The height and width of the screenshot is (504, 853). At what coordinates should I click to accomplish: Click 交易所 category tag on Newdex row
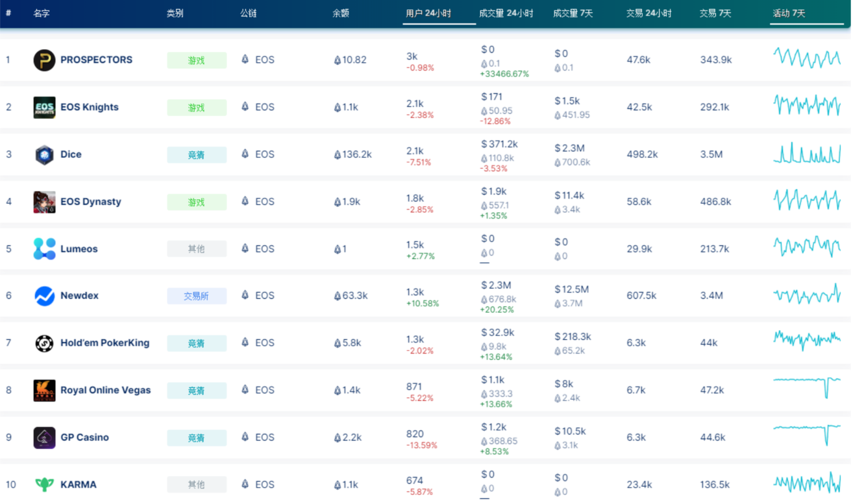coord(197,296)
